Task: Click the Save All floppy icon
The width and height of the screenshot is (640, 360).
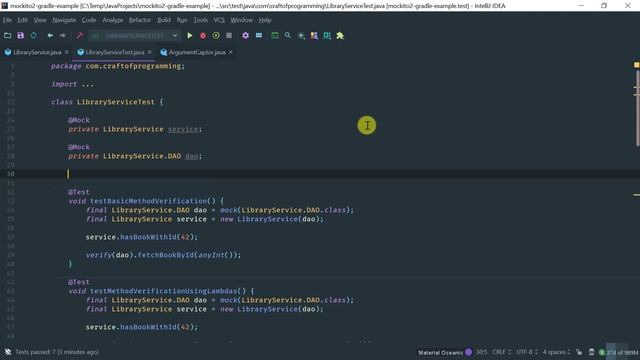Action: coord(20,36)
